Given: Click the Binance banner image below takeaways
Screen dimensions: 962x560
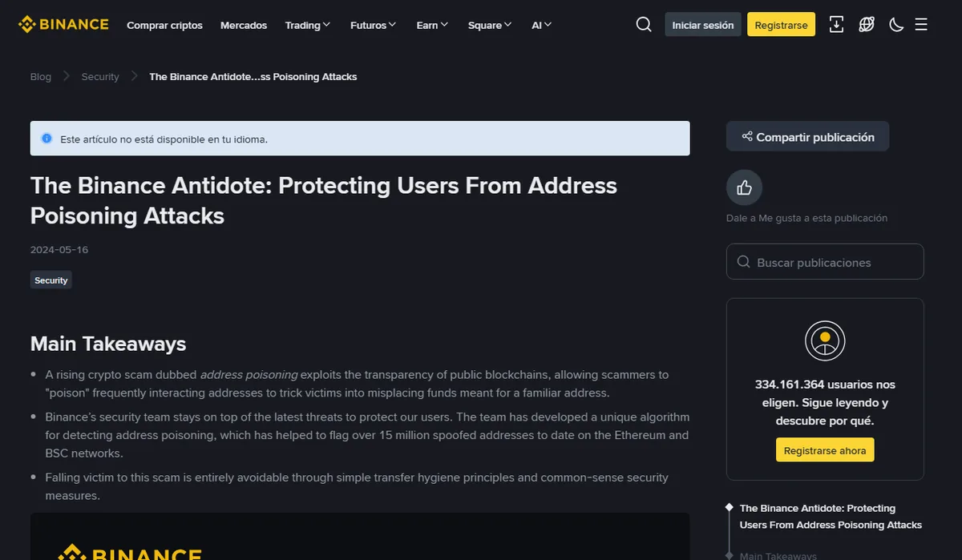Looking at the screenshot, I should pos(360,537).
